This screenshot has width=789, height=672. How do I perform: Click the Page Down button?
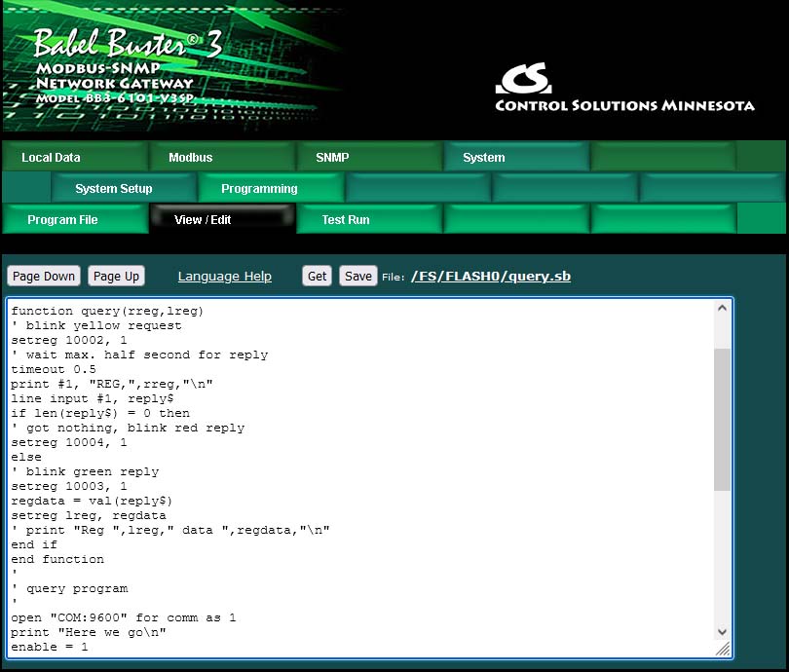coord(43,276)
